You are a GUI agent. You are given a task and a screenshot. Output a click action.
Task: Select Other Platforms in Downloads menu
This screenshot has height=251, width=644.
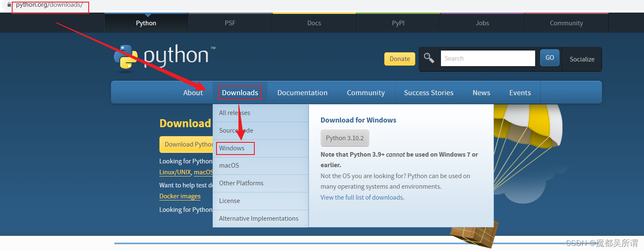click(261, 183)
